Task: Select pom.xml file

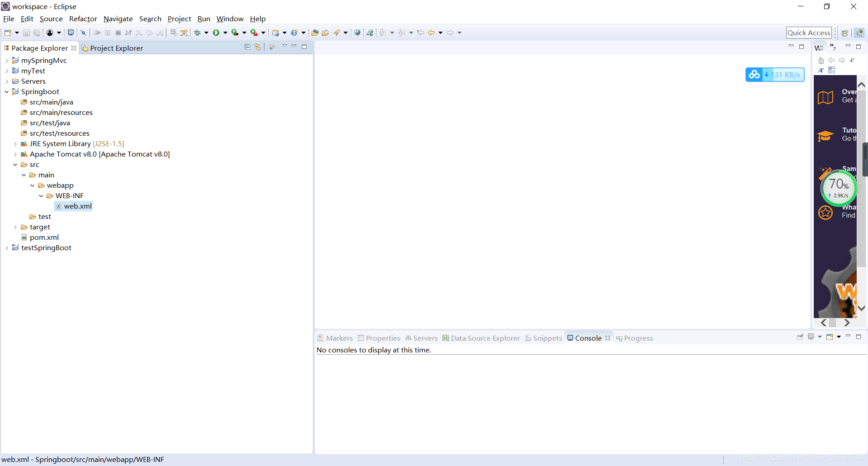Action: (40, 238)
